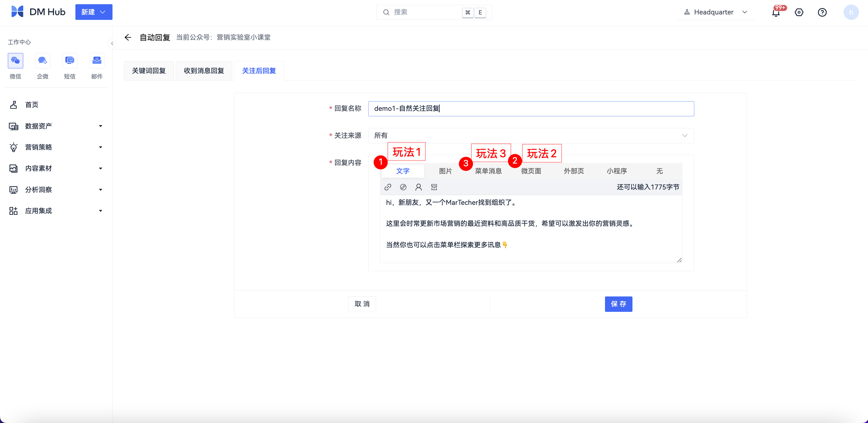Viewport: 868px width, 423px height.
Task: Expand the 数据资产 menu arrow
Action: pyautogui.click(x=100, y=126)
